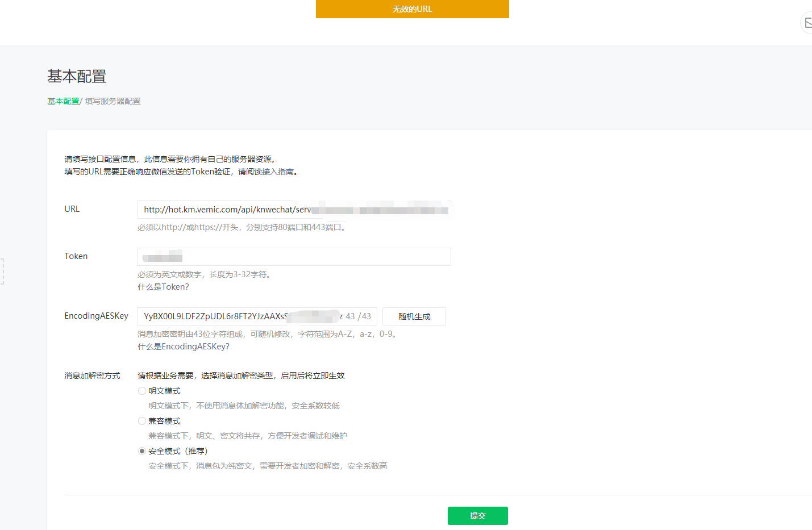812x530 pixels.
Task: Click the EncodingAESKey field label
Action: [96, 316]
